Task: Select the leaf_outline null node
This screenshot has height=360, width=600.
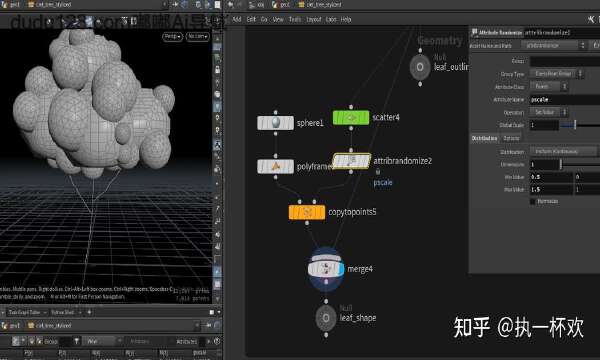Action: tap(420, 67)
